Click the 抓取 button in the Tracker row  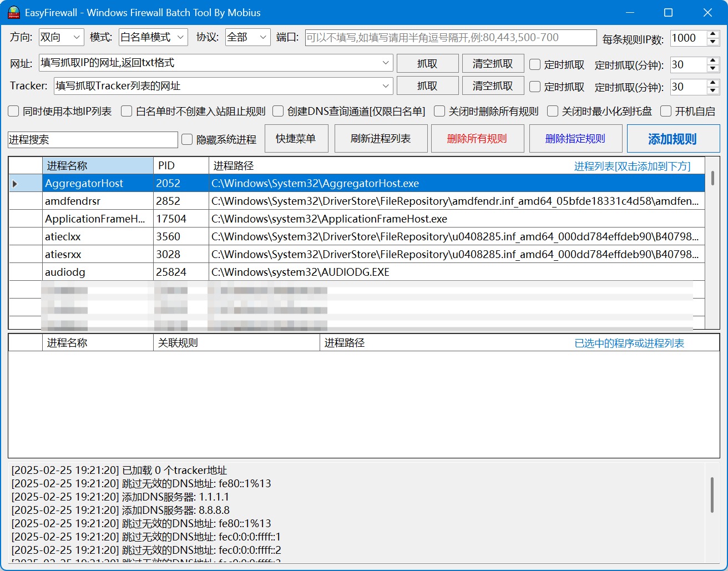(x=427, y=86)
